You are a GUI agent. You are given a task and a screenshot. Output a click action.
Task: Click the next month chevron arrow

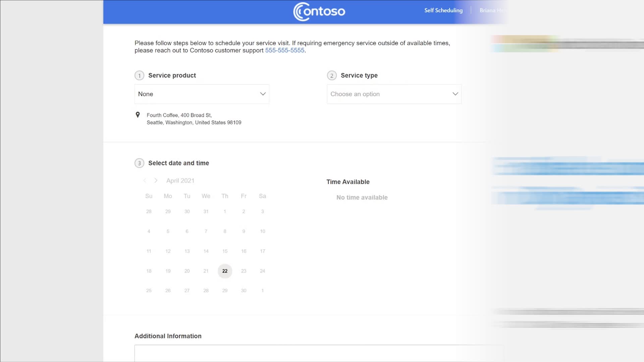pyautogui.click(x=156, y=180)
